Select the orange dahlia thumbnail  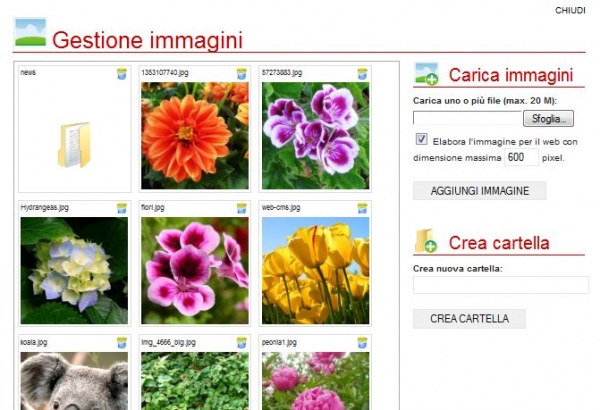point(195,136)
